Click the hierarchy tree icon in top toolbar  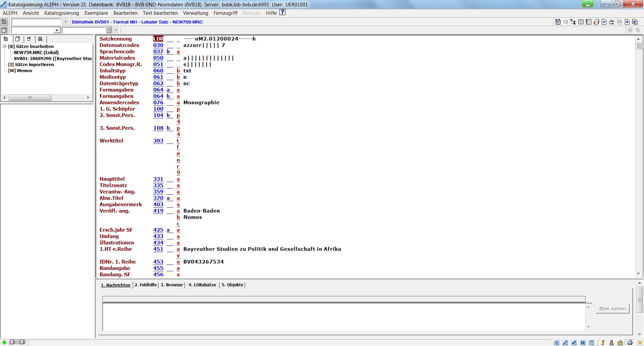pos(573,22)
